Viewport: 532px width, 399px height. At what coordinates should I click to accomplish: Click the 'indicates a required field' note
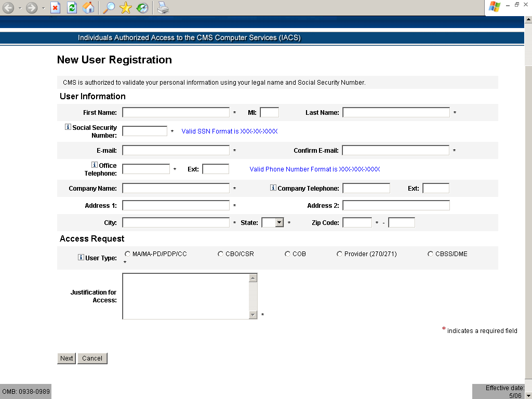coord(482,331)
